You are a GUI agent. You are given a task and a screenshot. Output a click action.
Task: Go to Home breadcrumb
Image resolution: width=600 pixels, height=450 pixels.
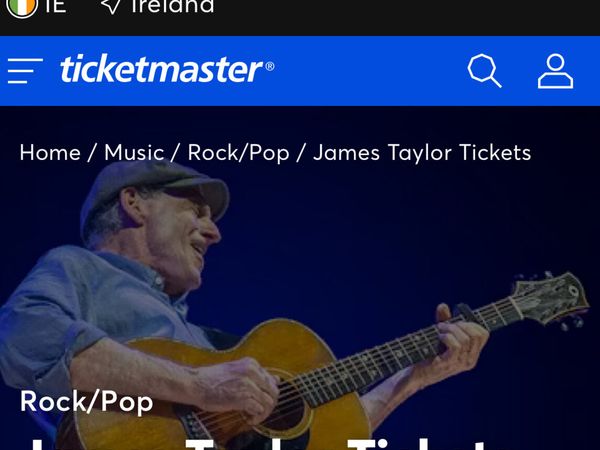tap(50, 153)
